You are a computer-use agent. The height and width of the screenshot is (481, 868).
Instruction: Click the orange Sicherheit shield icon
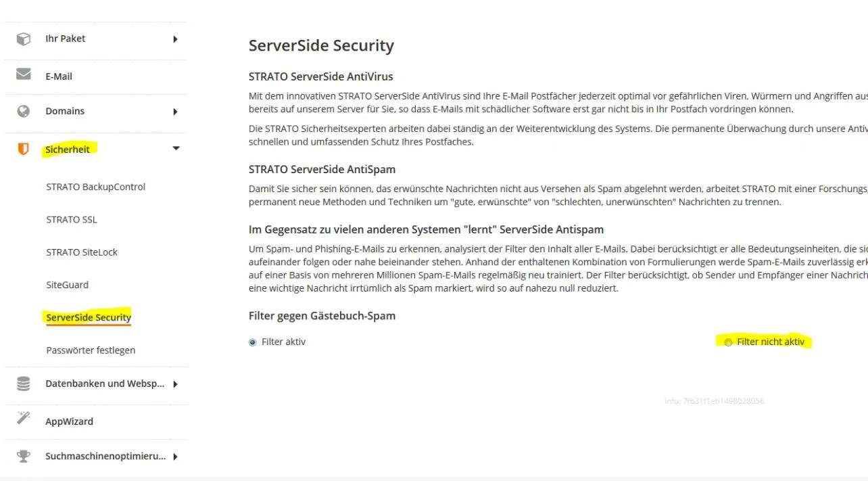click(24, 149)
